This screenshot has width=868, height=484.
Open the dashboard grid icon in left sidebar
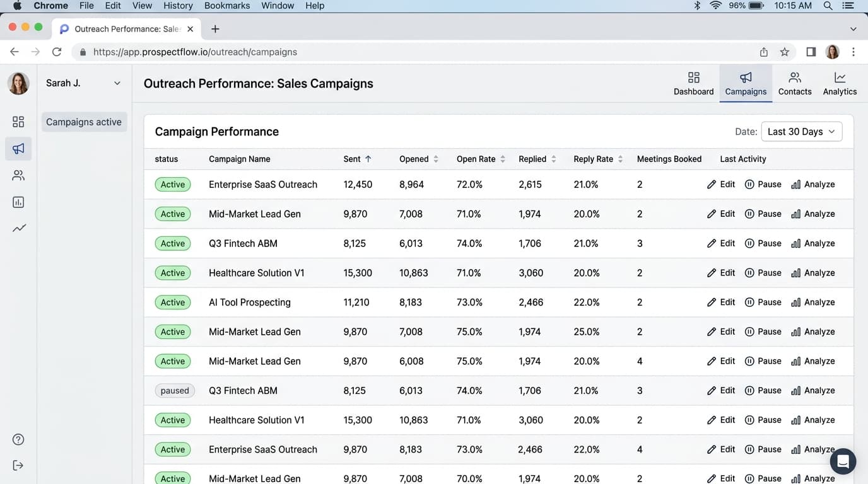pyautogui.click(x=18, y=122)
